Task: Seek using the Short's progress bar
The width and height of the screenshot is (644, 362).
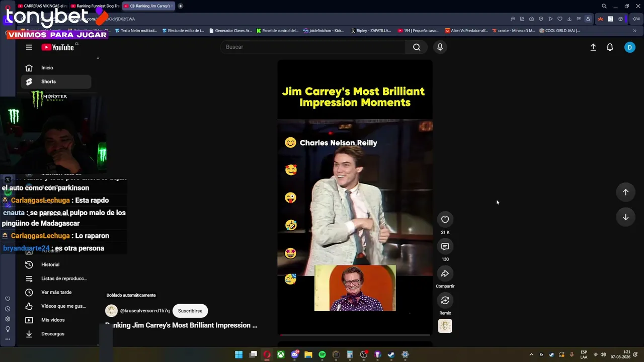Action: click(355, 334)
